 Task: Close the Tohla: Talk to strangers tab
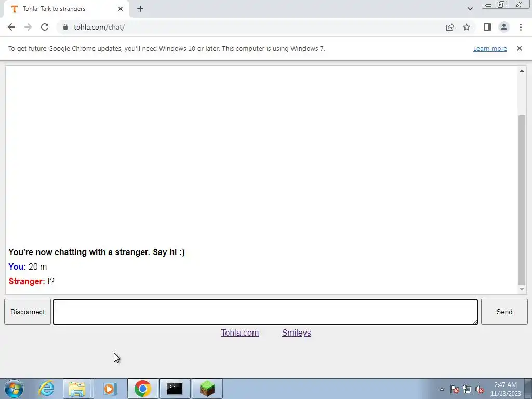(x=121, y=9)
